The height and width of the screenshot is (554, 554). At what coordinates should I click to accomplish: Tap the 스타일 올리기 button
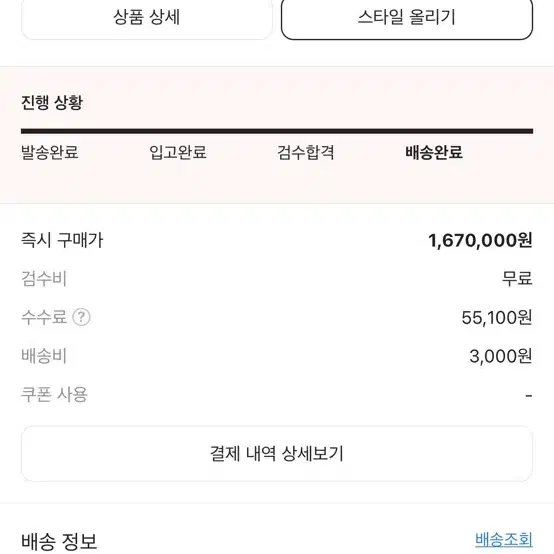[x=407, y=18]
